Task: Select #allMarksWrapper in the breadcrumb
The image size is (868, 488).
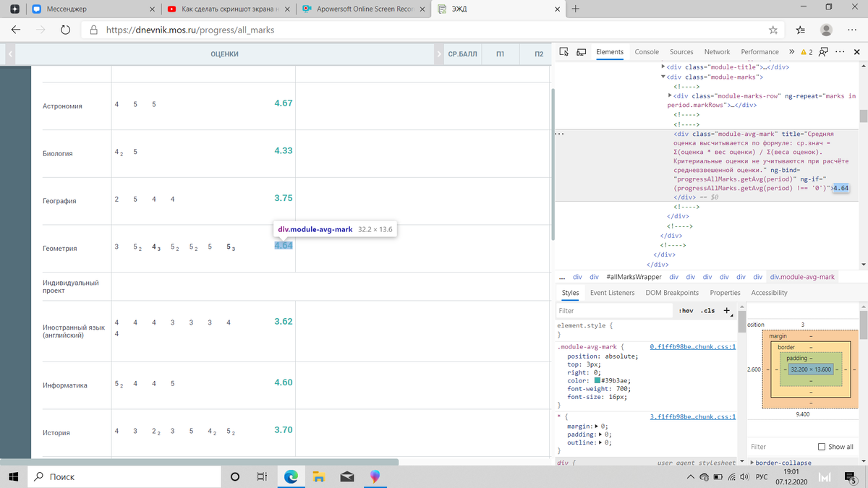Action: click(x=634, y=277)
